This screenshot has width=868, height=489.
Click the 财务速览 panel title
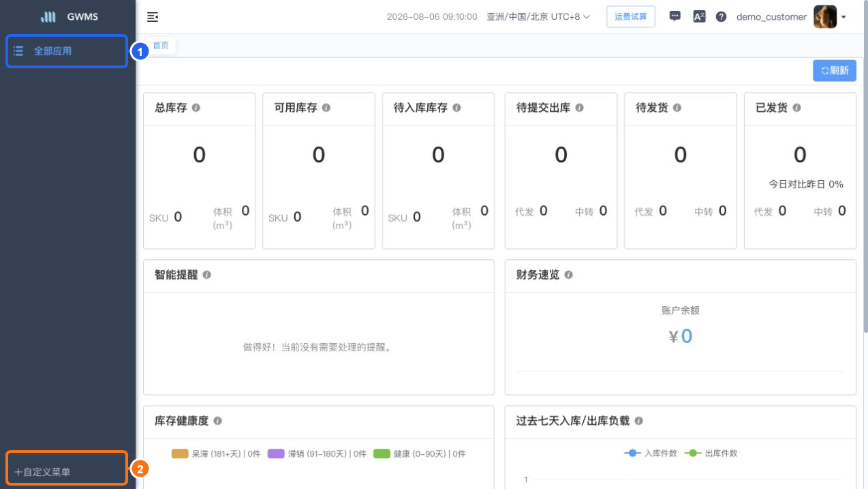538,275
